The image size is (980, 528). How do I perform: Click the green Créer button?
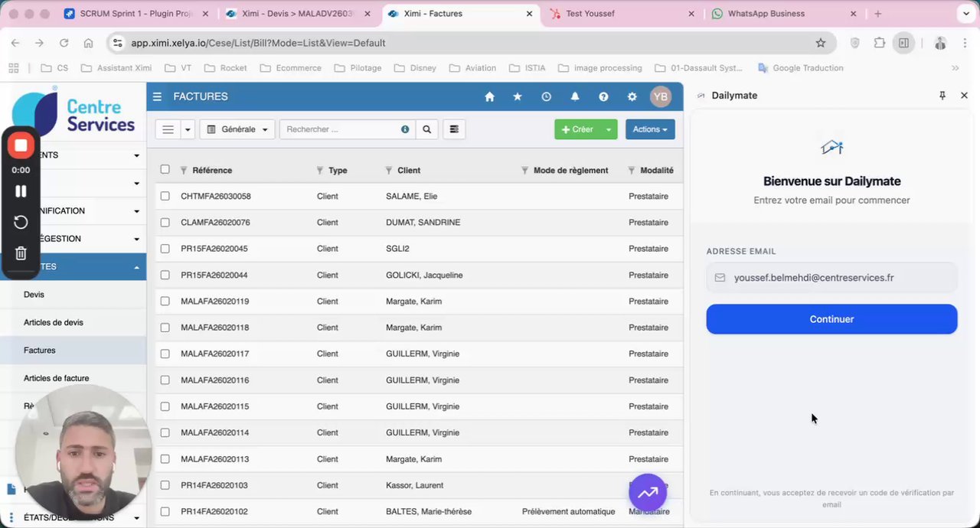(x=577, y=129)
